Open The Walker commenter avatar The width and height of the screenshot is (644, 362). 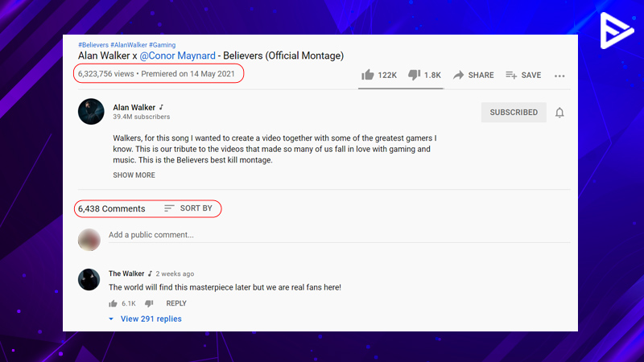click(89, 279)
